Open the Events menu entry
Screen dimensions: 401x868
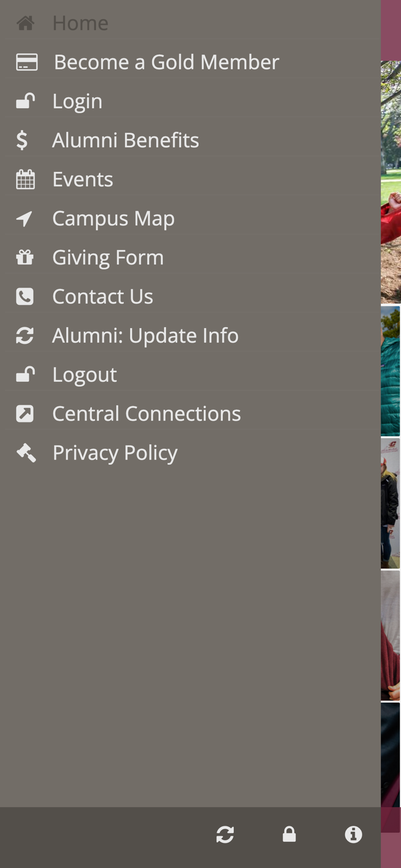click(83, 178)
